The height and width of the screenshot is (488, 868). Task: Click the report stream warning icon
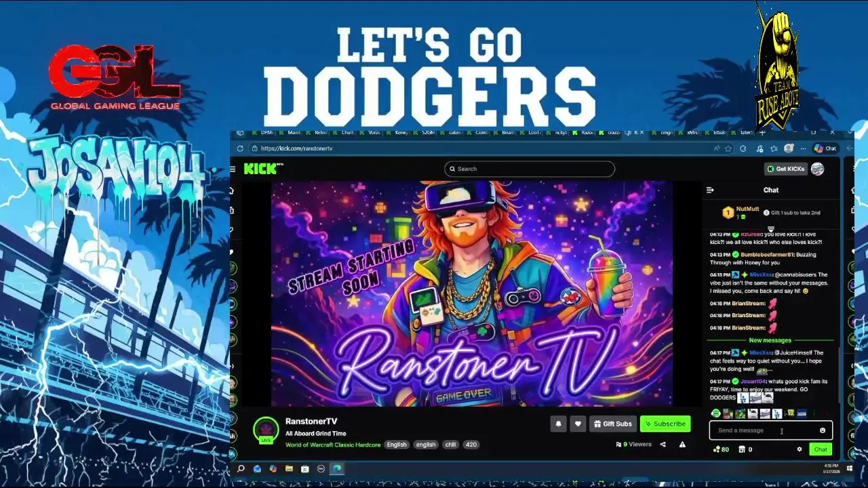click(x=682, y=445)
